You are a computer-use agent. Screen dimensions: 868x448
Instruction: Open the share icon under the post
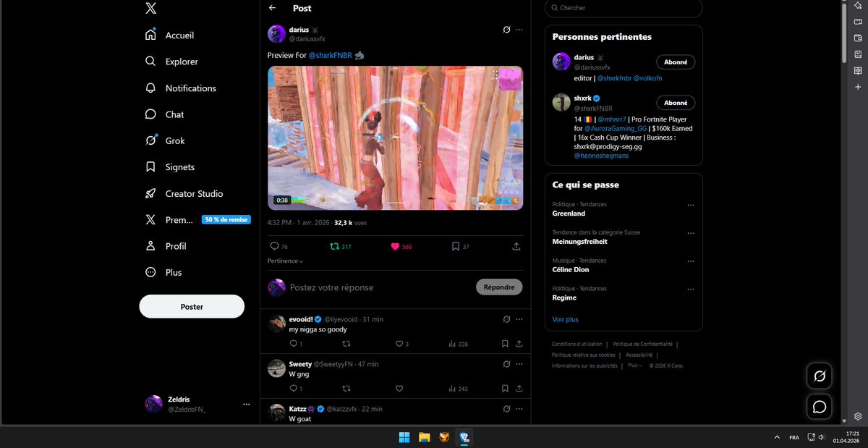click(516, 246)
